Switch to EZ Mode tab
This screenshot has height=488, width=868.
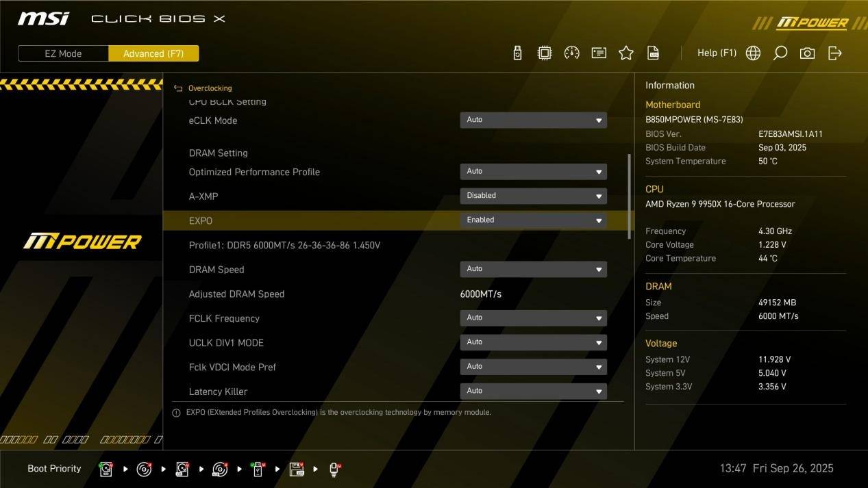tap(63, 53)
